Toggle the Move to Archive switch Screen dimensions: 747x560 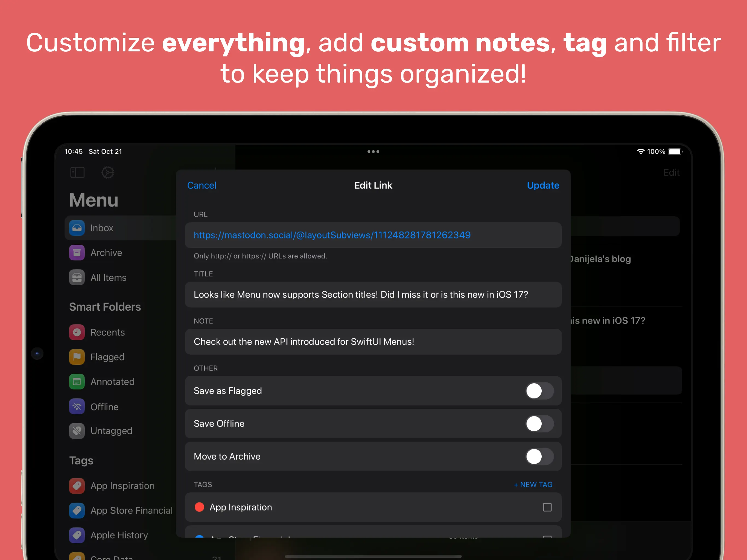pyautogui.click(x=539, y=456)
